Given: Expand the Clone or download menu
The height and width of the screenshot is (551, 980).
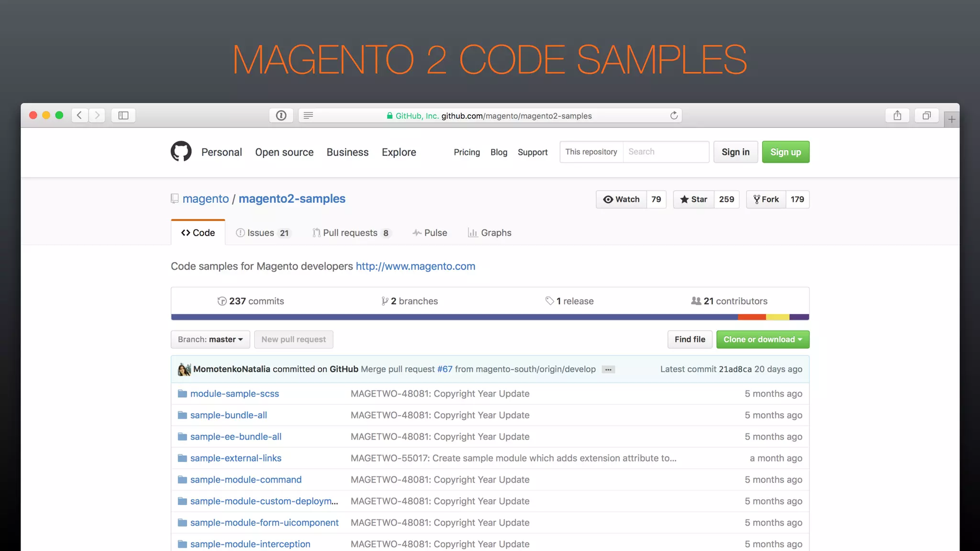Looking at the screenshot, I should click(763, 340).
